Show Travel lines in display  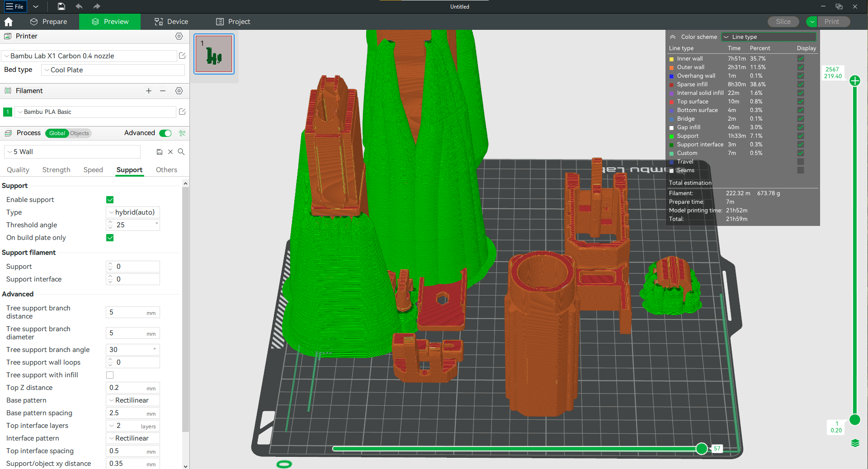801,162
